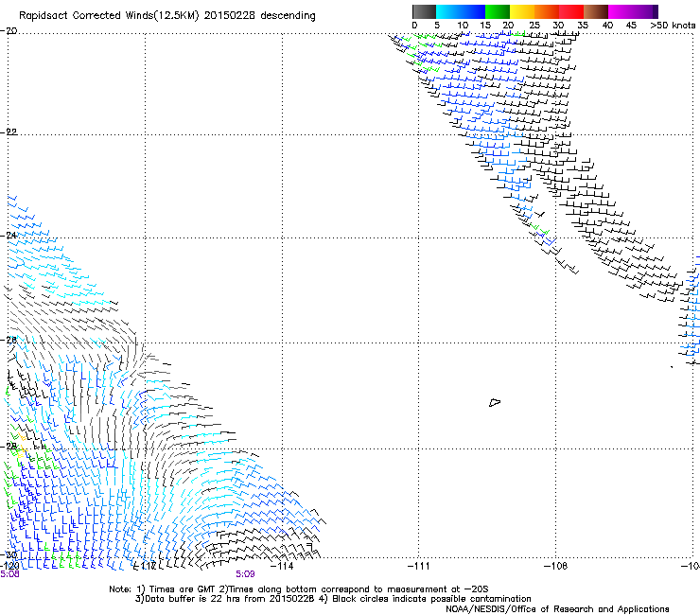The image size is (700, 615).
Task: Click the '>50 knots' legend label
Action: 673,26
